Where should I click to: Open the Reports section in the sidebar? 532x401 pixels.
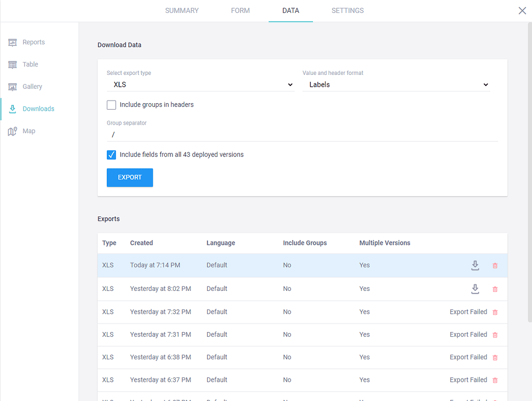click(x=33, y=42)
